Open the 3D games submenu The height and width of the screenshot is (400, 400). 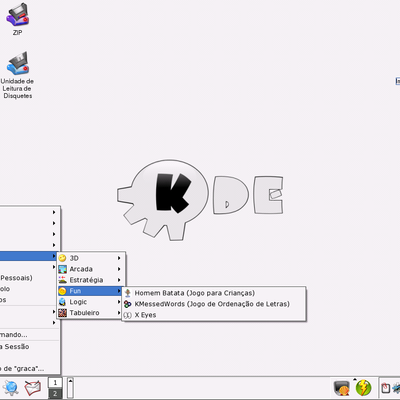(x=90, y=258)
